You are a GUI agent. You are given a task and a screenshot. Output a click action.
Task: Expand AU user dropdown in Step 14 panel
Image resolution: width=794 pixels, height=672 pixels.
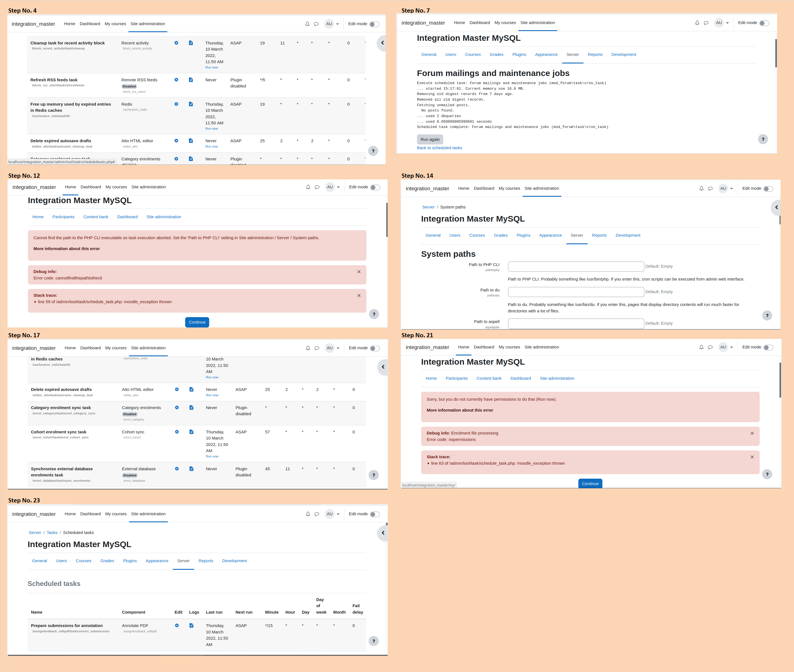pyautogui.click(x=726, y=189)
